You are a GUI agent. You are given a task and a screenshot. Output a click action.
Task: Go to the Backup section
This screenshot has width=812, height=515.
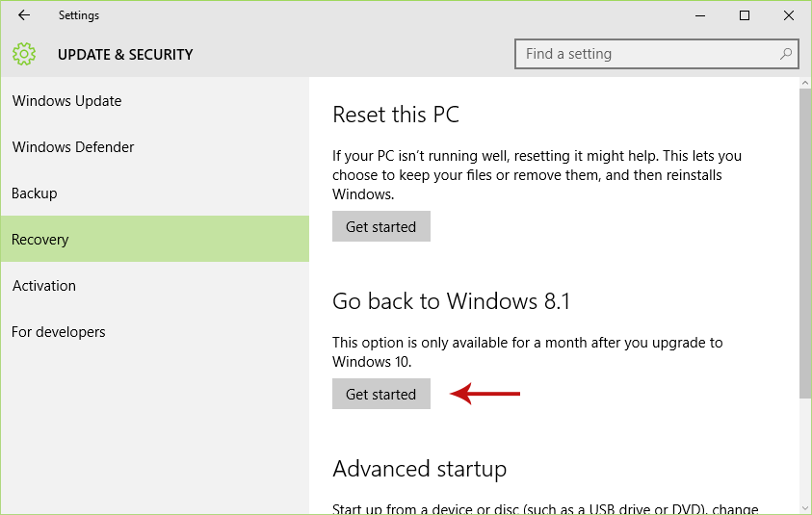click(x=155, y=193)
